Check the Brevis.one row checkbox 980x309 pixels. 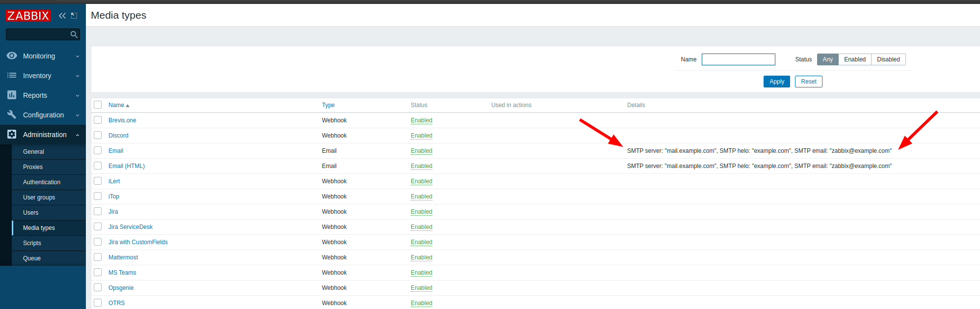(98, 120)
